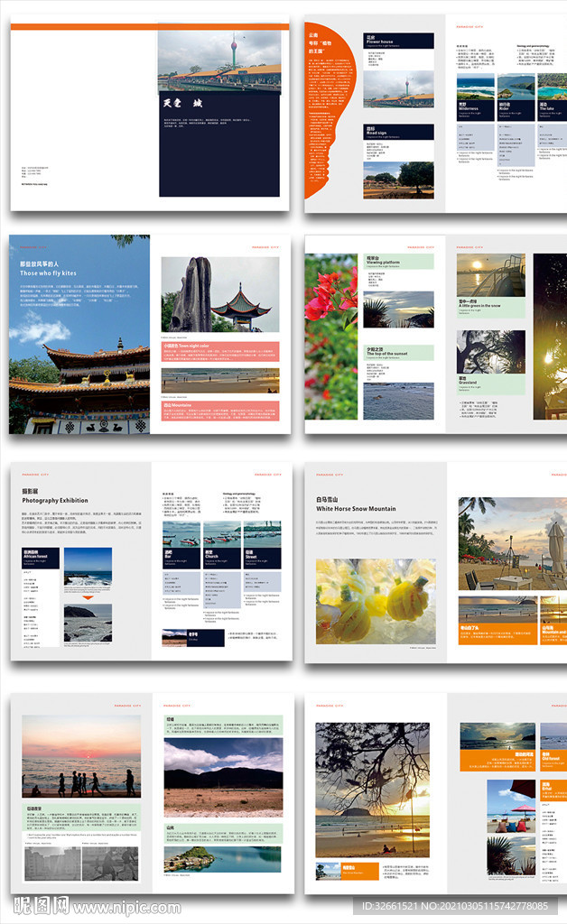Open the clouds over dark mountain photo

point(223,777)
